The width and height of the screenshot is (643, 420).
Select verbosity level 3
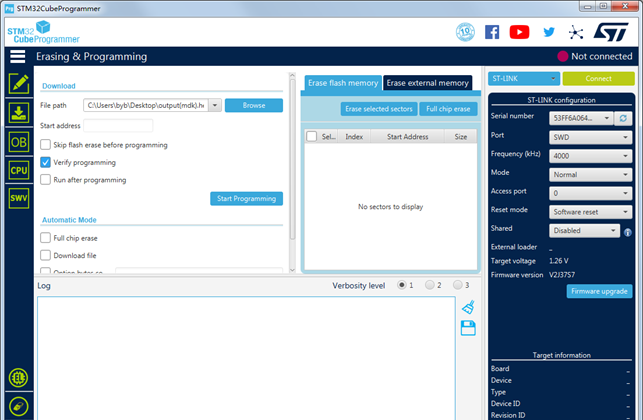coord(457,285)
